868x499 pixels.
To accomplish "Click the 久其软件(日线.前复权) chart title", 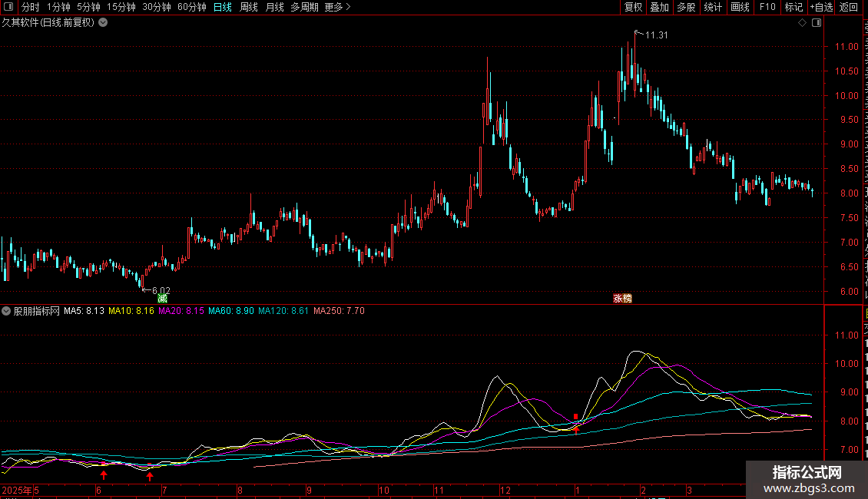I will coord(48,23).
